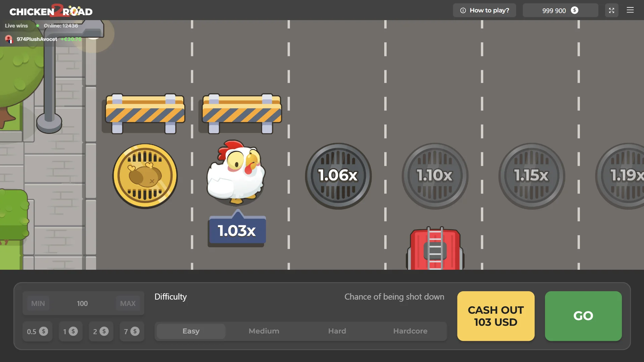Viewport: 644px width, 362px height.
Task: Click the Online: 12436 counter
Action: click(x=61, y=25)
